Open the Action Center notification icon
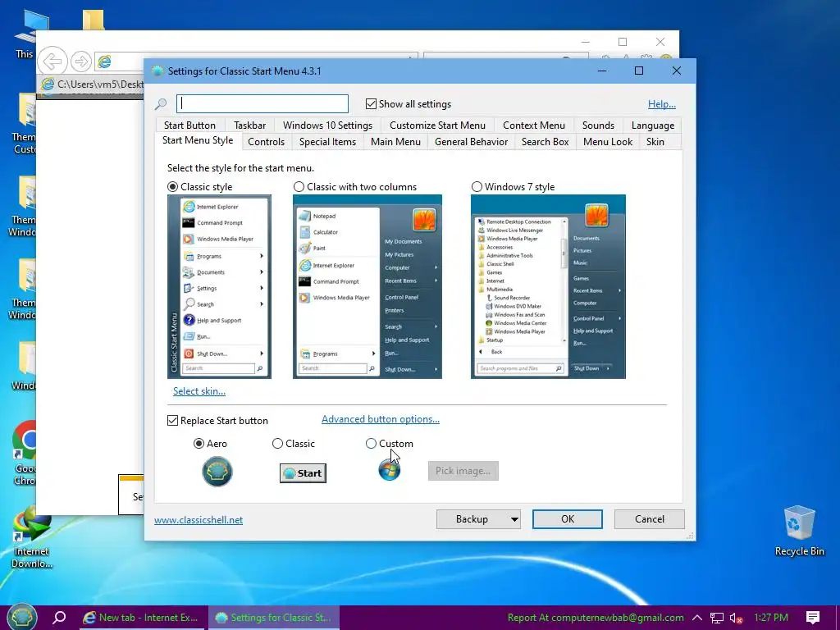 pos(812,618)
